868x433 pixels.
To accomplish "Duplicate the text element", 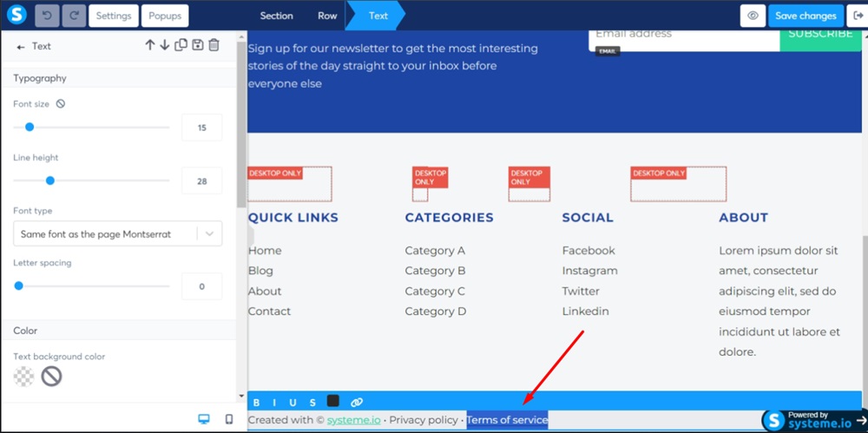I will tap(181, 45).
